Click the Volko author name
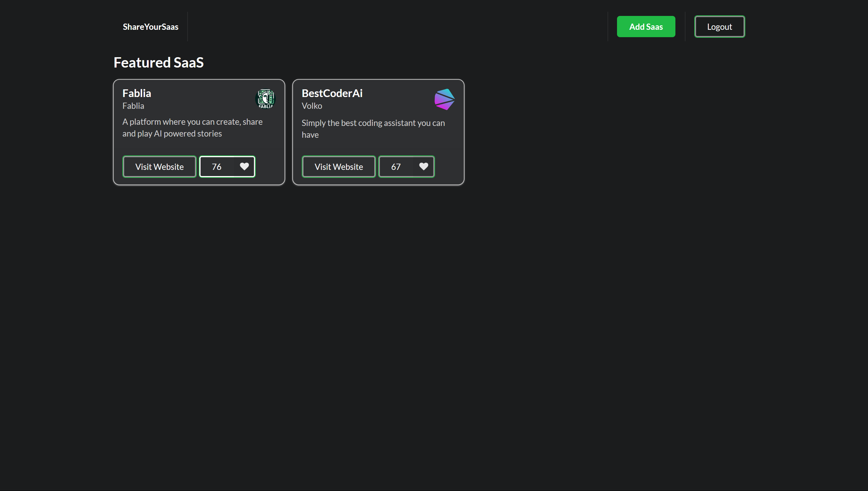Image resolution: width=868 pixels, height=491 pixels. pos(311,106)
